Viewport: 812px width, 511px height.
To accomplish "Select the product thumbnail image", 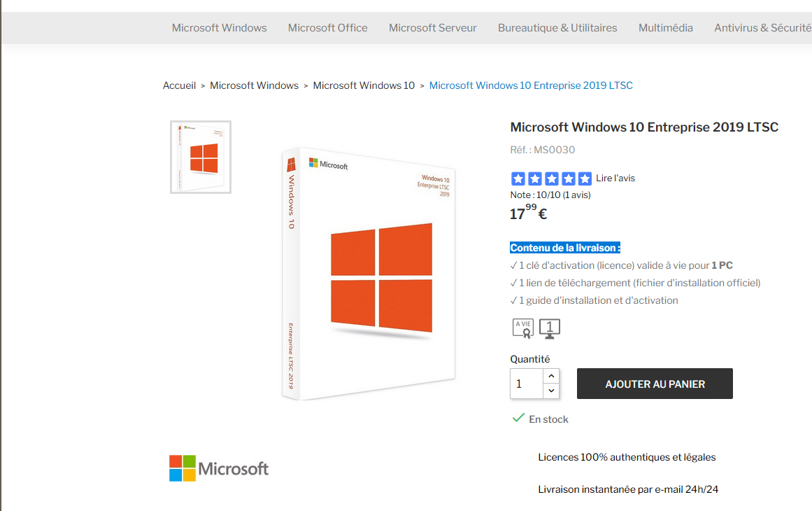I will (201, 157).
